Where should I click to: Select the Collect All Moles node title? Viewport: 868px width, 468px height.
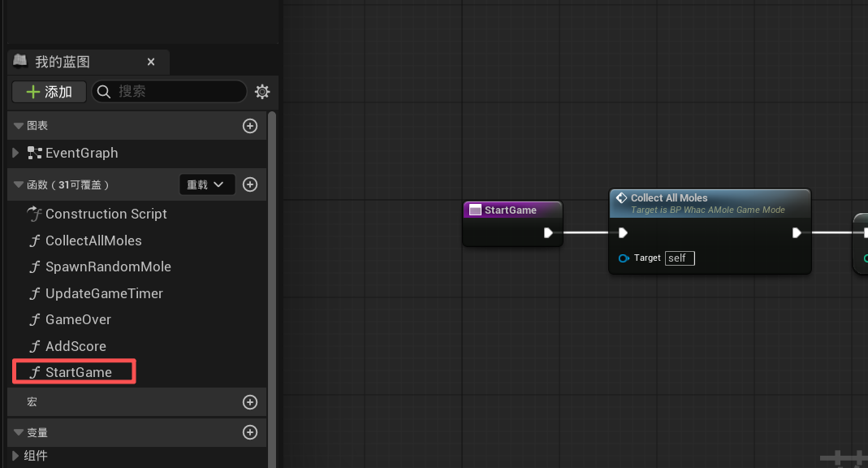tap(669, 197)
